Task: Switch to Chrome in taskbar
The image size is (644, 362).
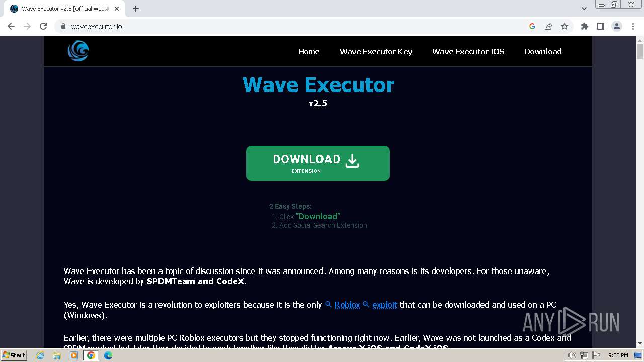Action: click(91, 355)
